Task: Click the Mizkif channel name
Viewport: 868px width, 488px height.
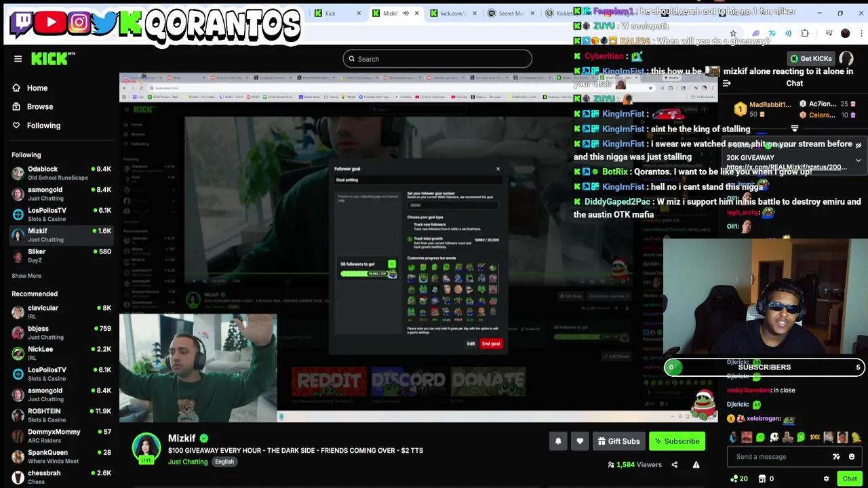Action: pyautogui.click(x=182, y=439)
